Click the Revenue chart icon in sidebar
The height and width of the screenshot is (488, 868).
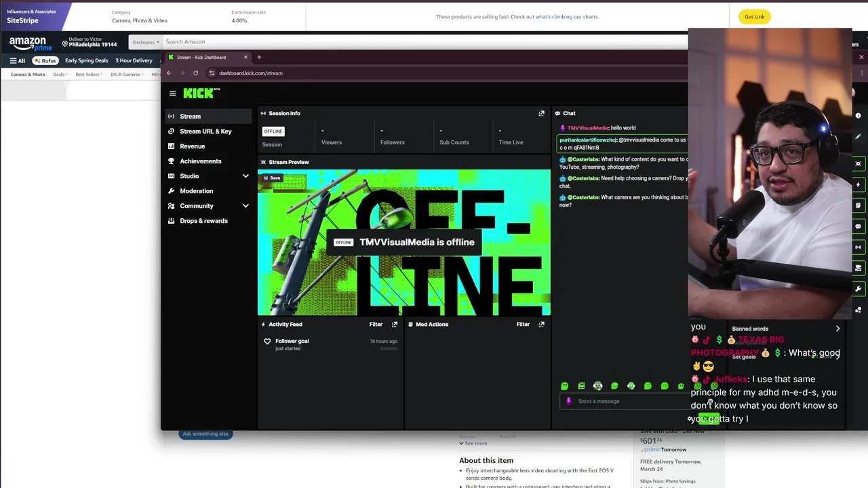click(171, 146)
